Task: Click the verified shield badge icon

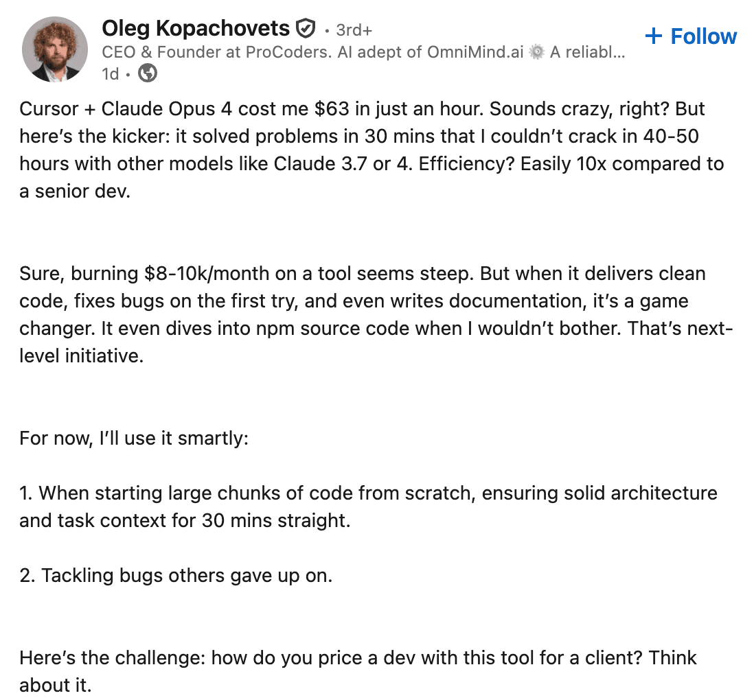Action: click(305, 30)
